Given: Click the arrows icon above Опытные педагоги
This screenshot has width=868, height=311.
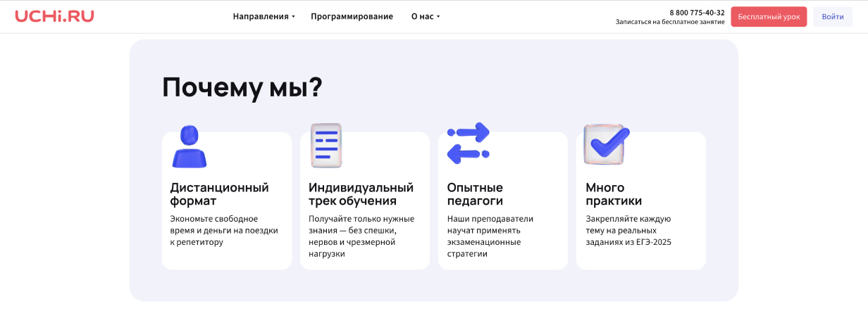Looking at the screenshot, I should pyautogui.click(x=468, y=143).
